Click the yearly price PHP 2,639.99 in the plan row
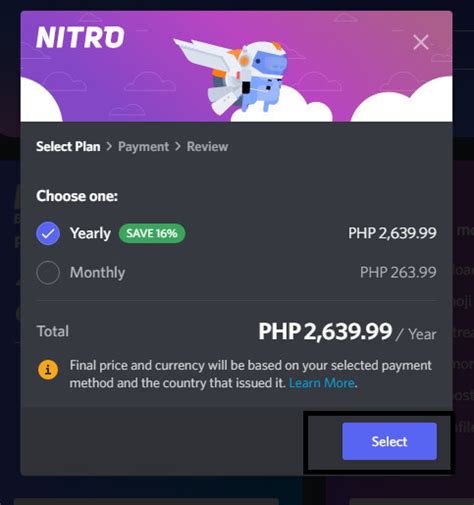 [392, 233]
